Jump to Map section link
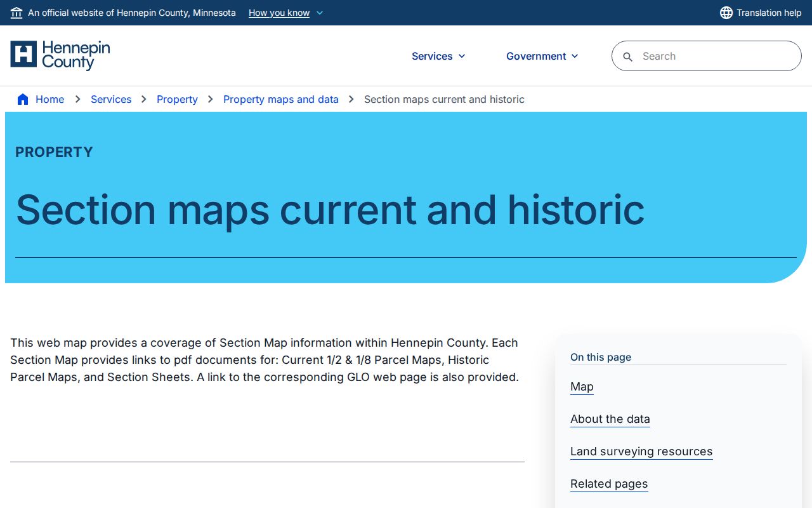This screenshot has height=508, width=812. (x=582, y=387)
